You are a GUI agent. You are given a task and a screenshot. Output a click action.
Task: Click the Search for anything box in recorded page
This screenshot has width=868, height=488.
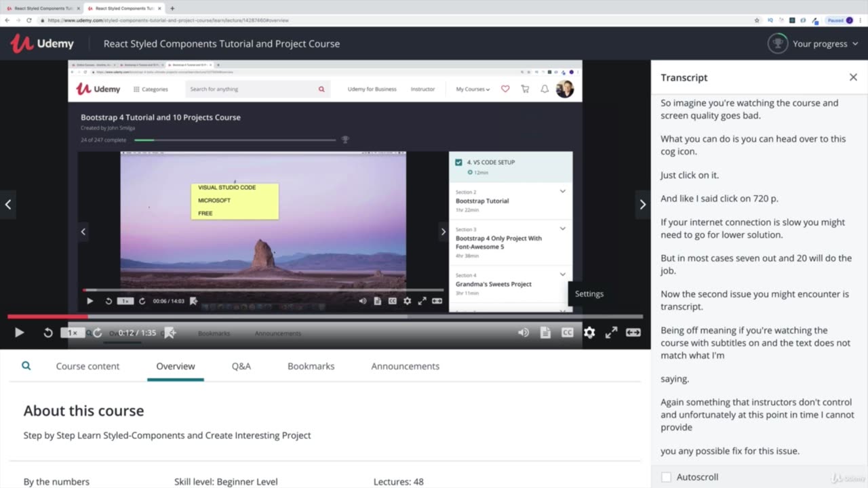point(258,89)
